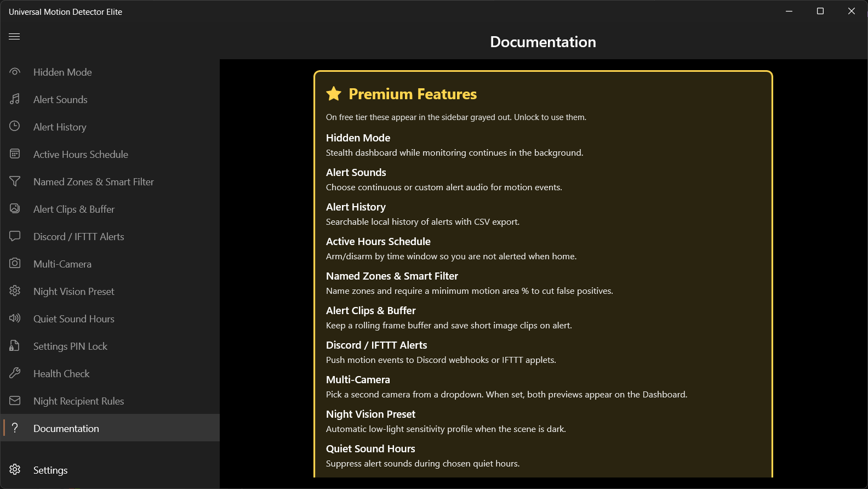Click the Quiet Sound Hours speaker icon
This screenshot has height=489, width=868.
coord(15,319)
